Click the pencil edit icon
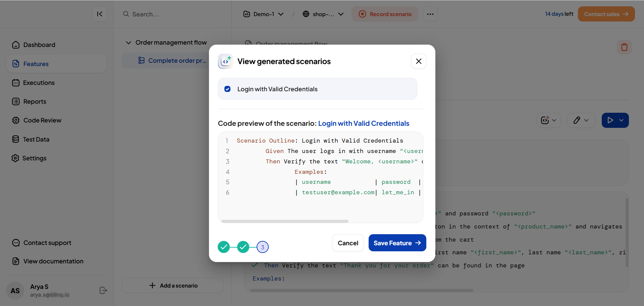The image size is (644, 306). [577, 120]
